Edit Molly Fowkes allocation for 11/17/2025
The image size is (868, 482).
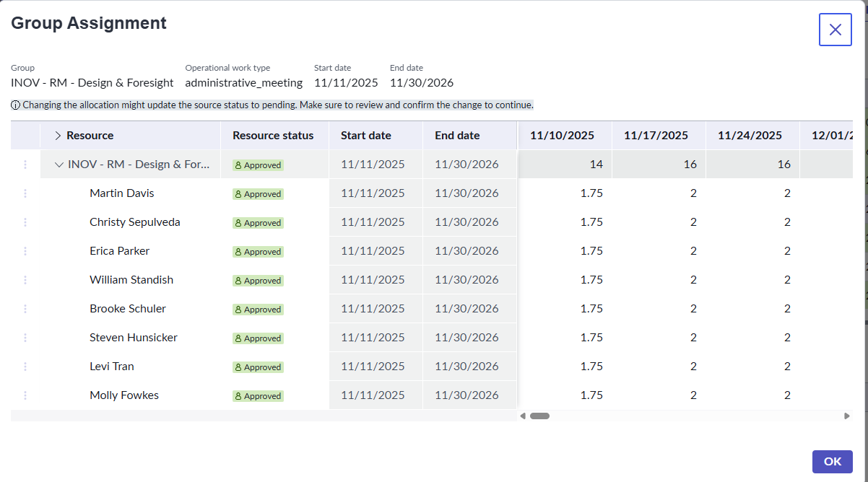pos(659,395)
